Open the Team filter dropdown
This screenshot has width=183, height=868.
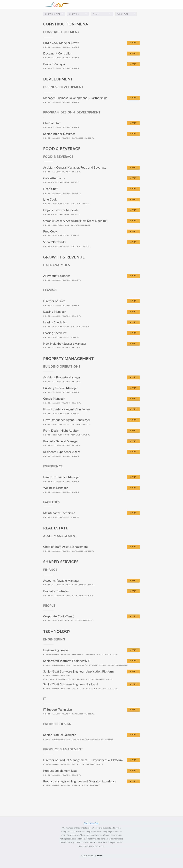[x=102, y=14]
